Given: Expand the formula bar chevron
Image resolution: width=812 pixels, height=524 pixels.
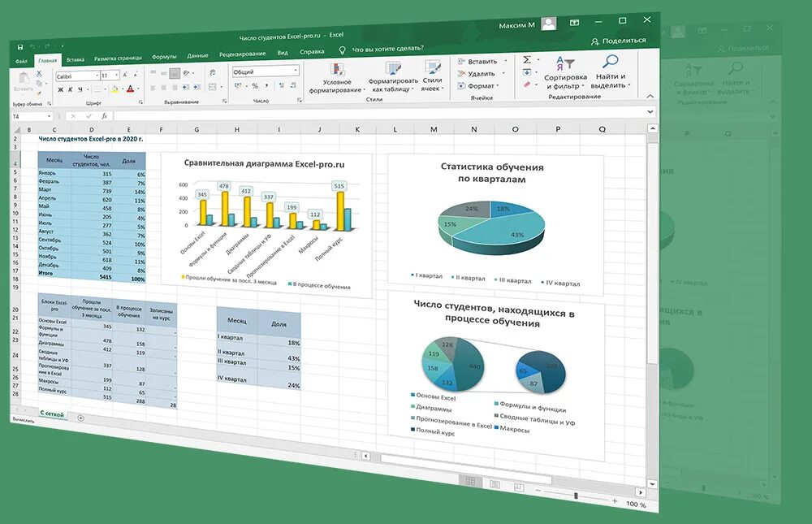Looking at the screenshot, I should click(650, 111).
